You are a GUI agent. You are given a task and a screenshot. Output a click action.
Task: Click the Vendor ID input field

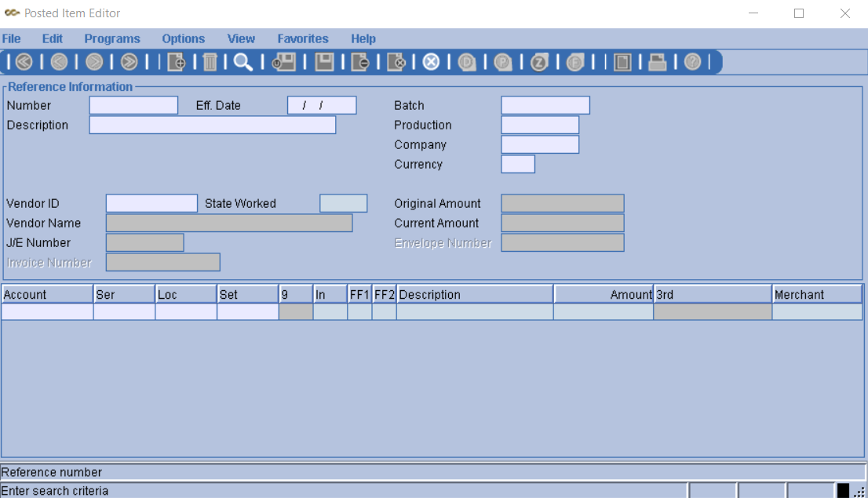point(151,203)
